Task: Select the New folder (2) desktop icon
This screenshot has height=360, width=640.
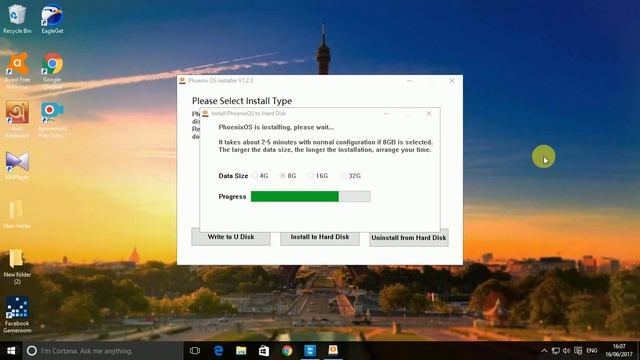Action: tap(17, 267)
